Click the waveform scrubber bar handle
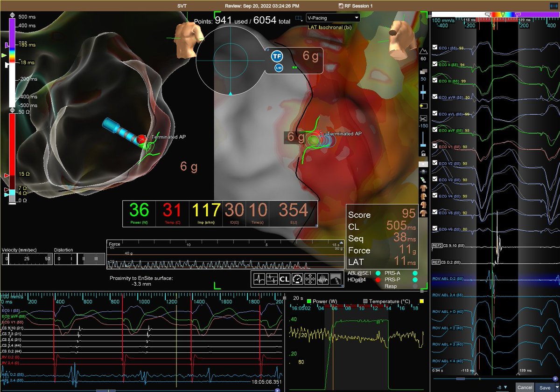Viewport: 560px width, 392px height. click(461, 379)
